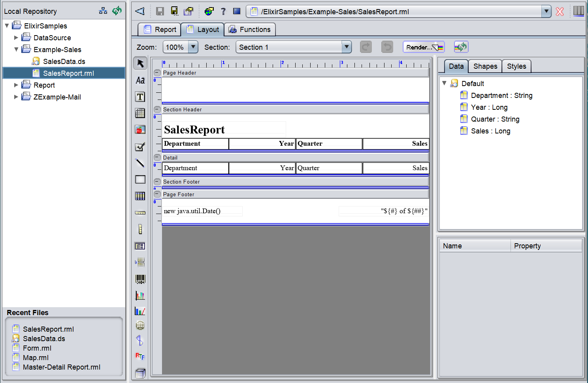588x383 pixels.
Task: Click the Render button
Action: (x=424, y=47)
